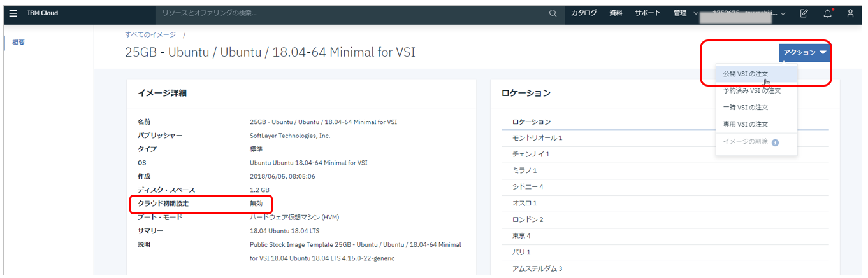This screenshot has height=278, width=868.
Task: Expand the 管理 dropdown
Action: (x=685, y=13)
